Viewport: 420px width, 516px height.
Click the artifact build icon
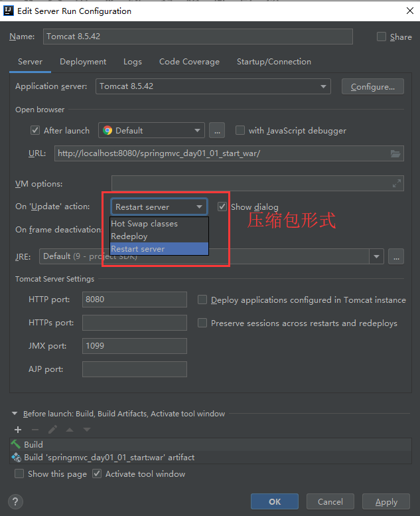(x=16, y=457)
